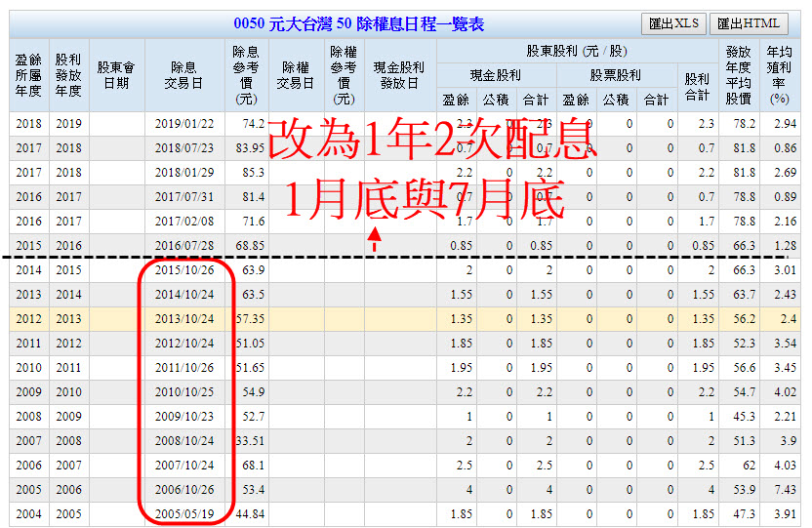Click the 除息交易日 column header

click(x=183, y=75)
